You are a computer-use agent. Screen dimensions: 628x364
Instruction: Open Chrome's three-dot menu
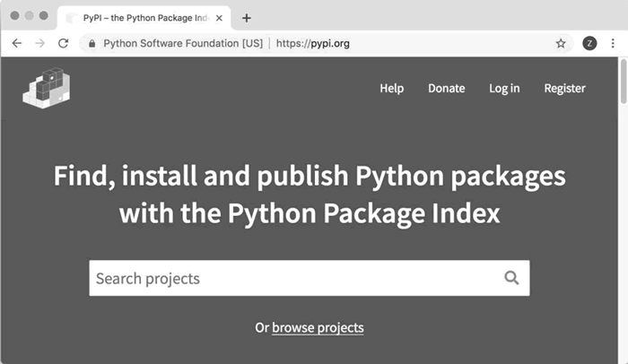tap(612, 43)
